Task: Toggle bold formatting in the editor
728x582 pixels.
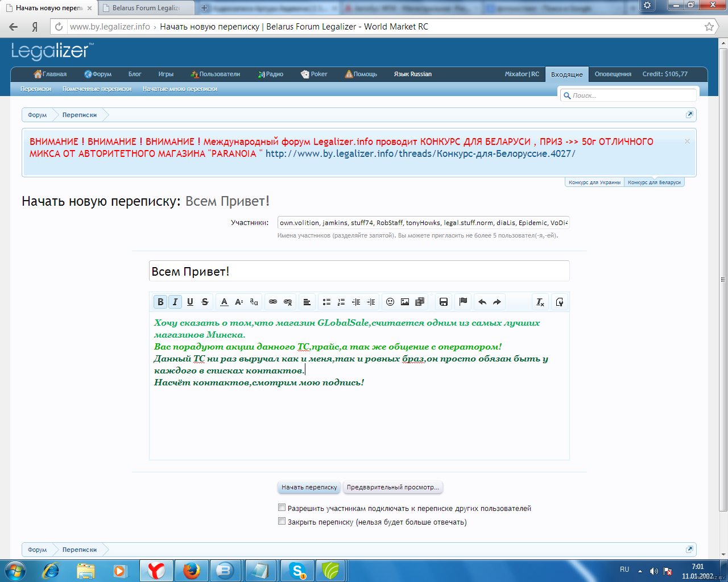Action: tap(160, 302)
